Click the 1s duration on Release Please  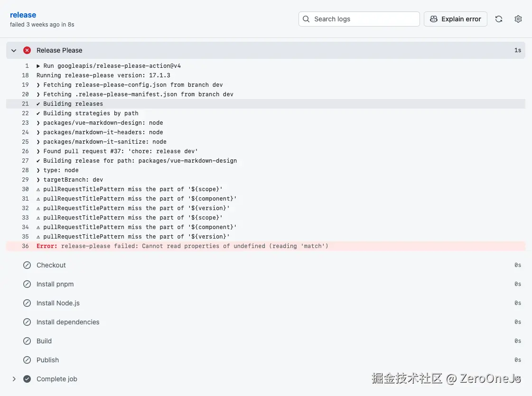coord(518,51)
